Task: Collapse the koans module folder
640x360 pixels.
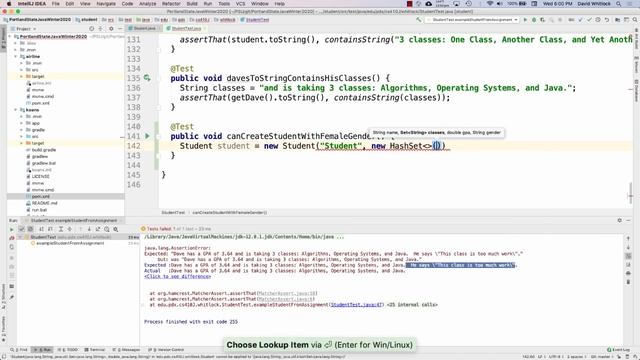Action: pos(16,110)
